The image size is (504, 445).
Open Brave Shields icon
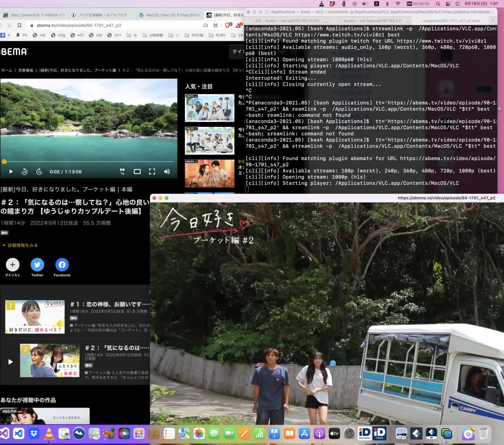point(228,25)
